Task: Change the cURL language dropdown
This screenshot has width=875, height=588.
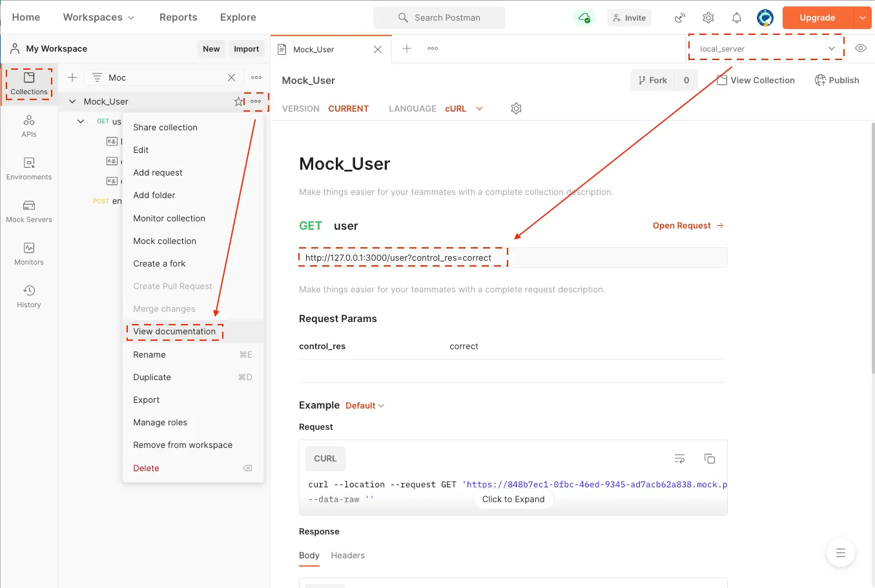Action: (464, 108)
